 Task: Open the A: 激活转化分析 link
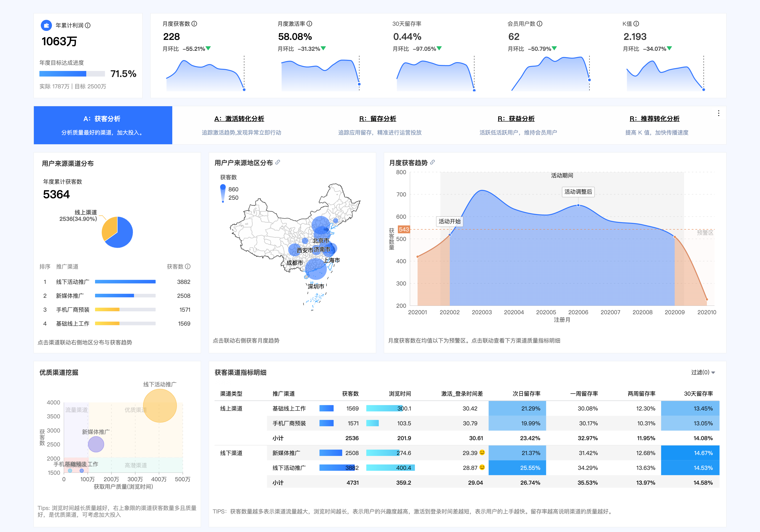tap(239, 119)
